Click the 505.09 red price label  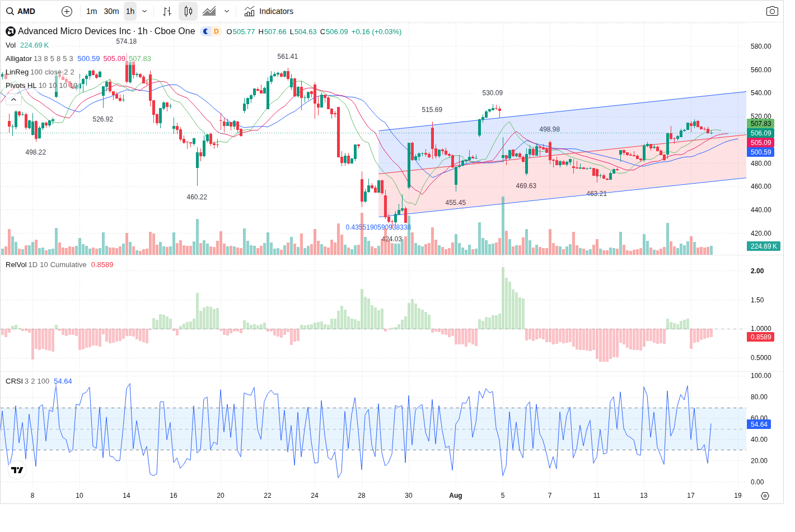(760, 143)
